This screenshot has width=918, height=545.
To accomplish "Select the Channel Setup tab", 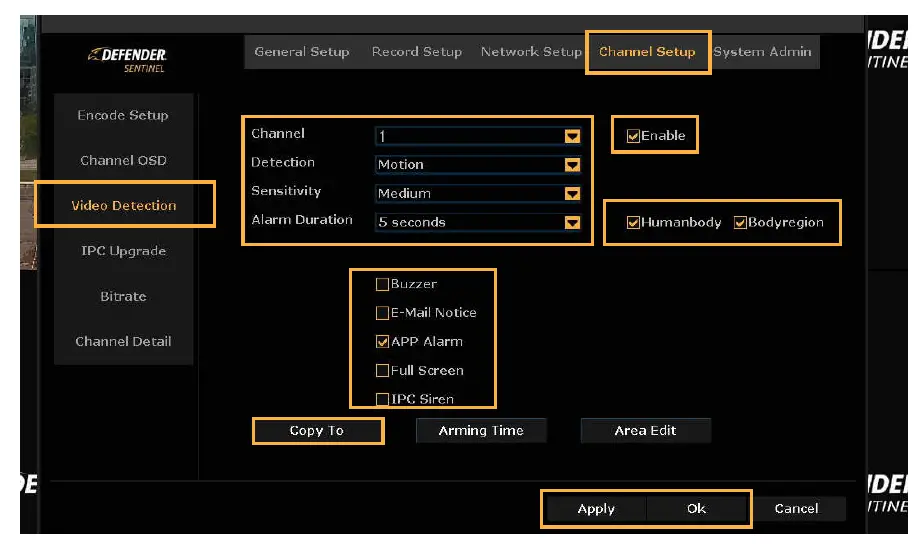I will point(647,52).
